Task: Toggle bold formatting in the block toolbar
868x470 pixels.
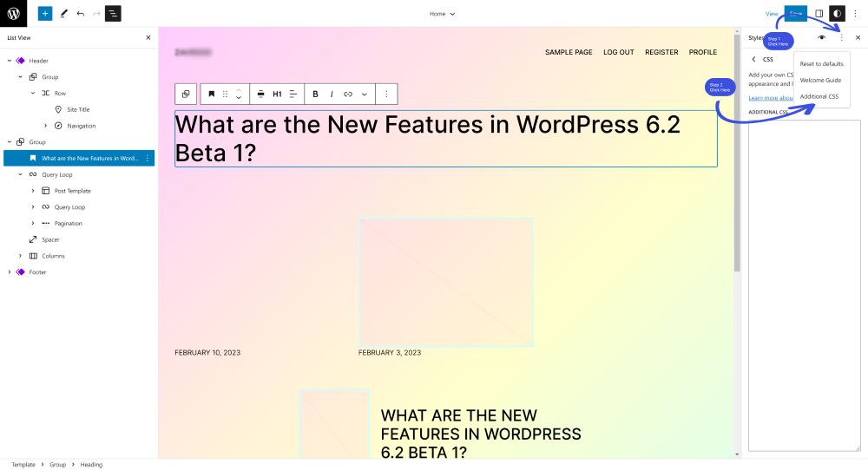Action: coord(315,94)
